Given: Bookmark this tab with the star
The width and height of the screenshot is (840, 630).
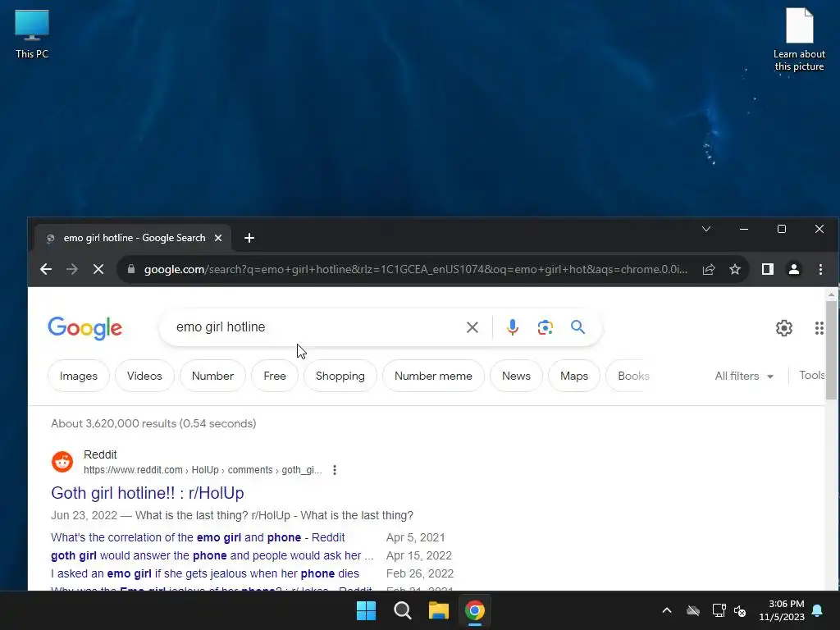Looking at the screenshot, I should (x=735, y=269).
